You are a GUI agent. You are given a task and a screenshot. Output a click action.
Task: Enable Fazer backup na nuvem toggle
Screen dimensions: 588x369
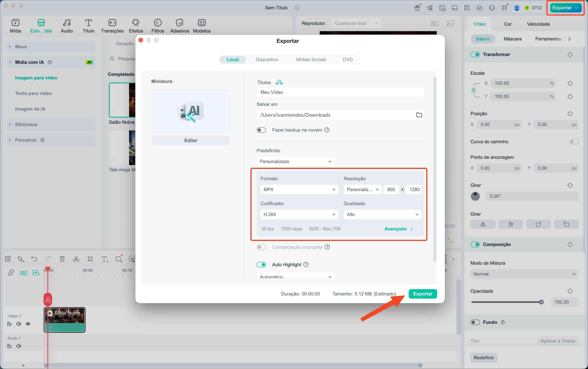(x=261, y=130)
